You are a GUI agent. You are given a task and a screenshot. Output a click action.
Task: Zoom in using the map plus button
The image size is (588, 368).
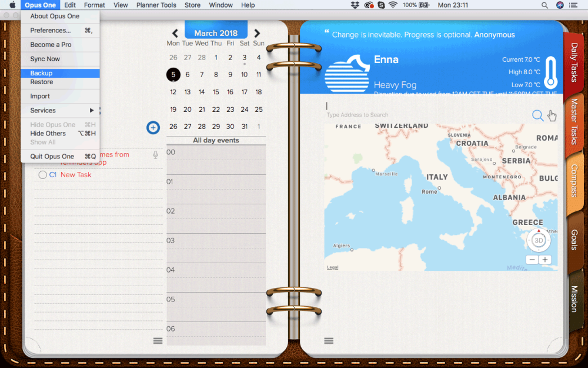[545, 259]
